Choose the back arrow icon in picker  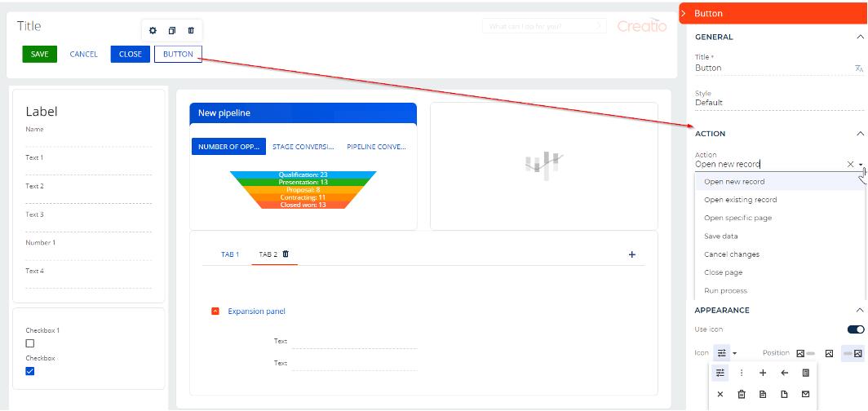(785, 373)
